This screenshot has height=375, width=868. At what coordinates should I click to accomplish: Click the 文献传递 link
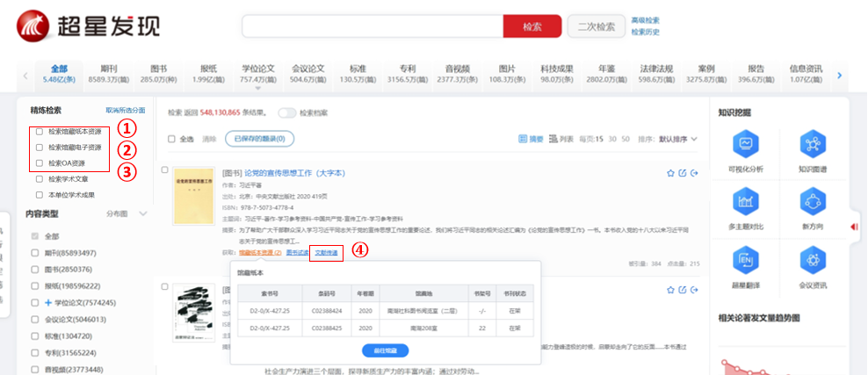pyautogui.click(x=328, y=253)
